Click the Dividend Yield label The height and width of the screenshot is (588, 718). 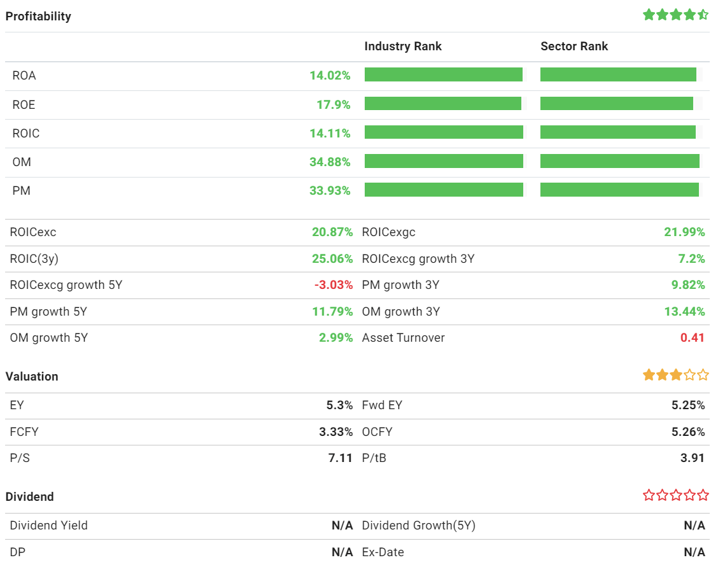pyautogui.click(x=49, y=526)
